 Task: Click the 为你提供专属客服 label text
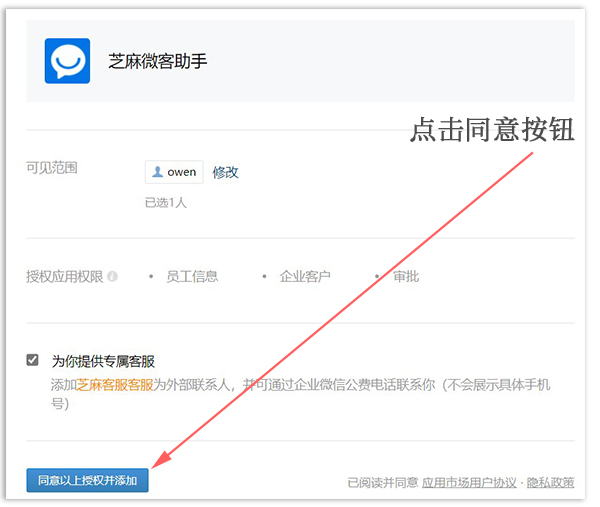coord(103,361)
